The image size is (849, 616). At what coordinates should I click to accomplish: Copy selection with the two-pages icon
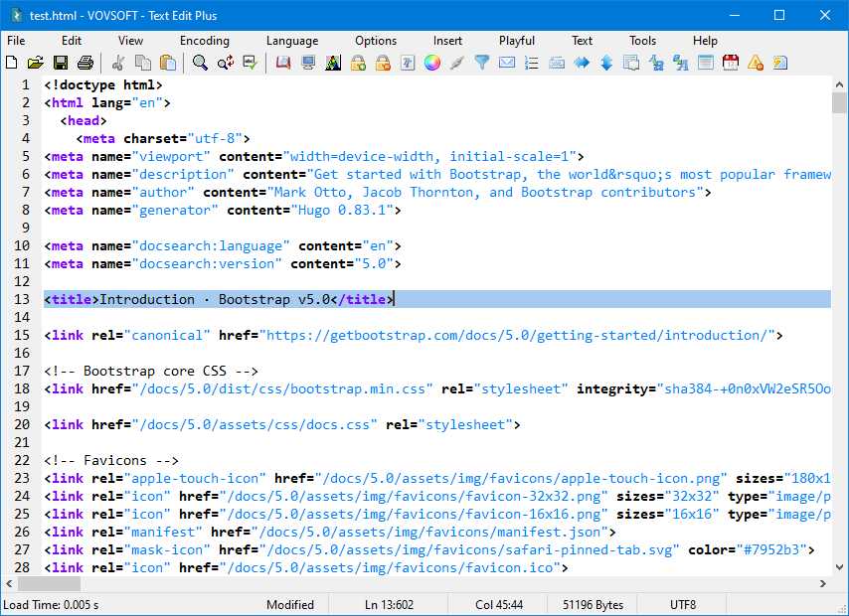coord(142,63)
